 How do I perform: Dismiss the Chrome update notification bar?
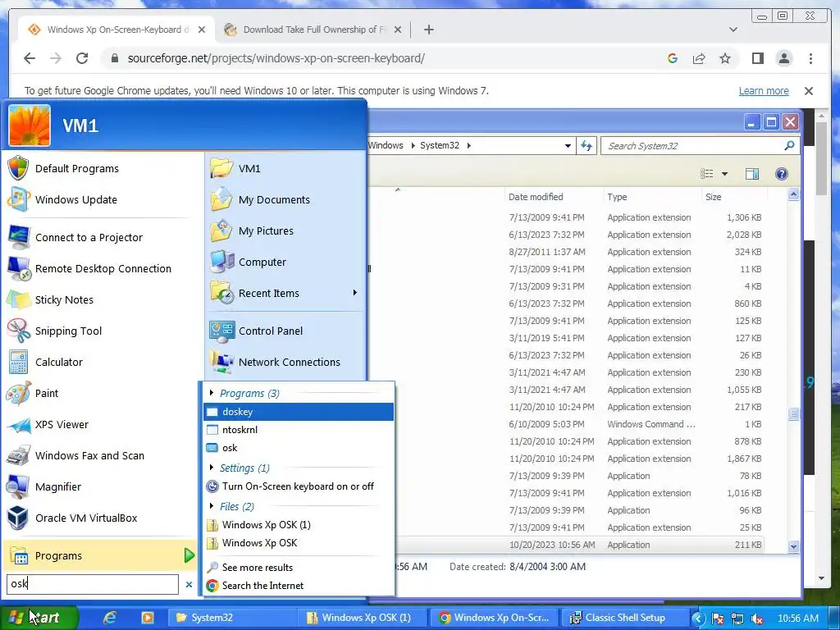tap(809, 91)
